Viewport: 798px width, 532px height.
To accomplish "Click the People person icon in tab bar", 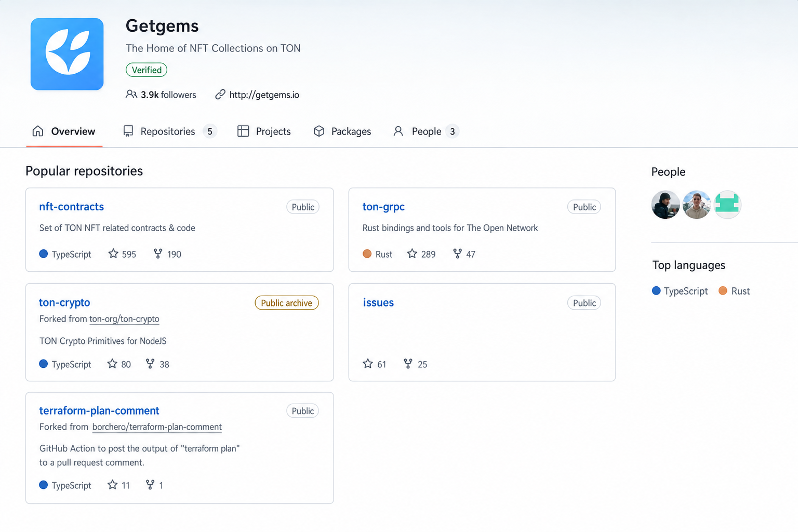I will click(398, 131).
